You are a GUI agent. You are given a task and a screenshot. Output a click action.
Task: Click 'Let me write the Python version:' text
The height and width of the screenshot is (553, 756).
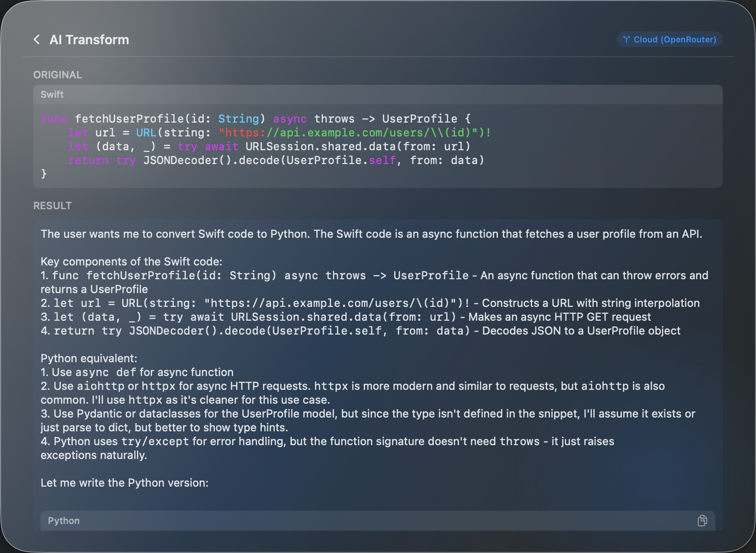(124, 483)
